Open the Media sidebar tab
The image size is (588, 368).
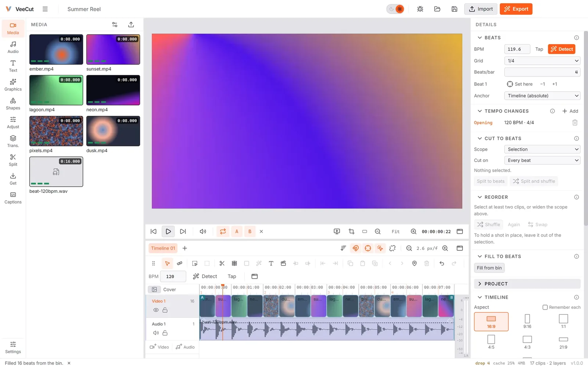pyautogui.click(x=13, y=29)
